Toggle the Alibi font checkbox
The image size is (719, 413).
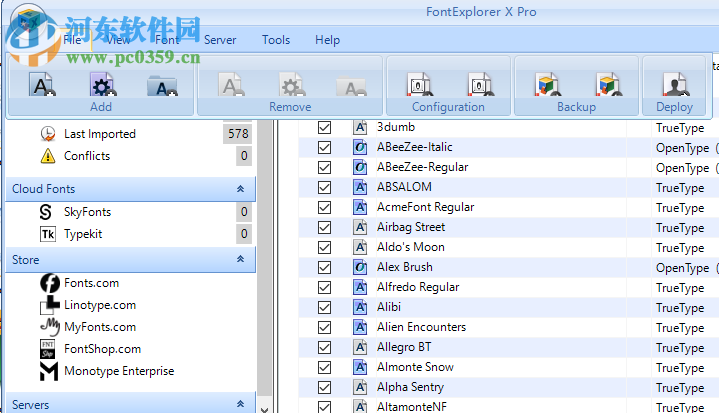point(324,307)
